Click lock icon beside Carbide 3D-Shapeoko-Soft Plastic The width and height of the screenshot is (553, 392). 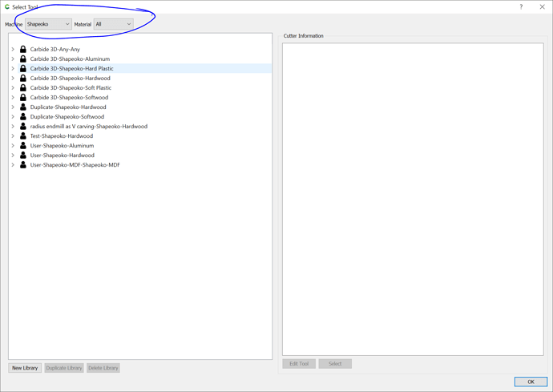pos(23,87)
